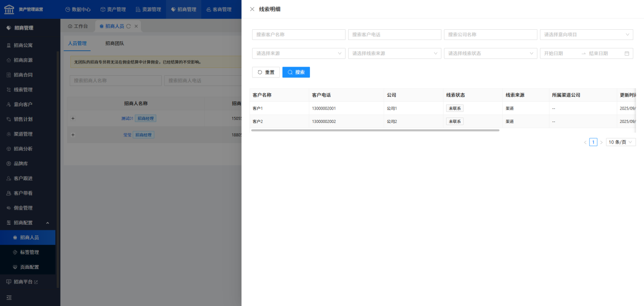Viewport: 644px width, 306px height.
Task: Click phone number 13000002001
Action: point(324,108)
